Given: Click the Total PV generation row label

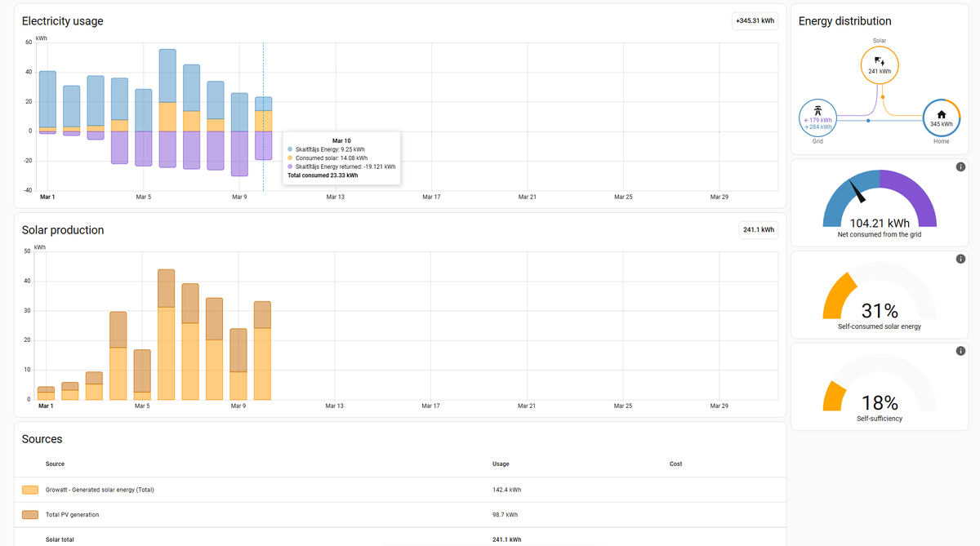Looking at the screenshot, I should pos(73,514).
